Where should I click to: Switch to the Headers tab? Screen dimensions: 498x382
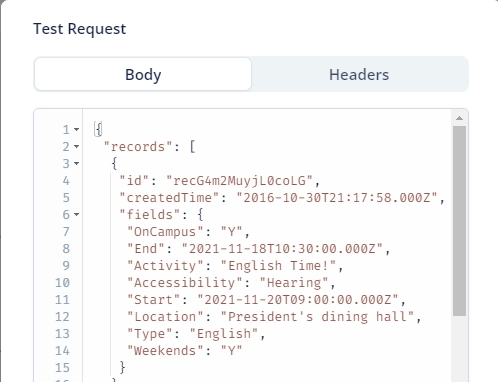[x=359, y=74]
